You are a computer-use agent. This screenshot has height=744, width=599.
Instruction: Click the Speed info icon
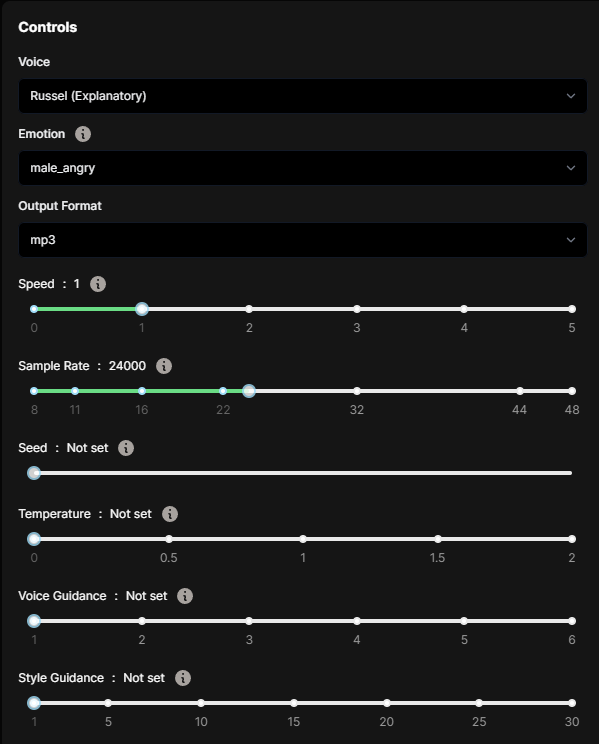98,284
